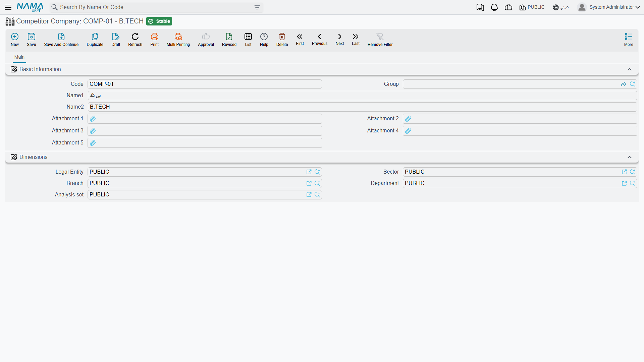Click Save And Continue
Screen dimensions: 644x362
pos(61,40)
